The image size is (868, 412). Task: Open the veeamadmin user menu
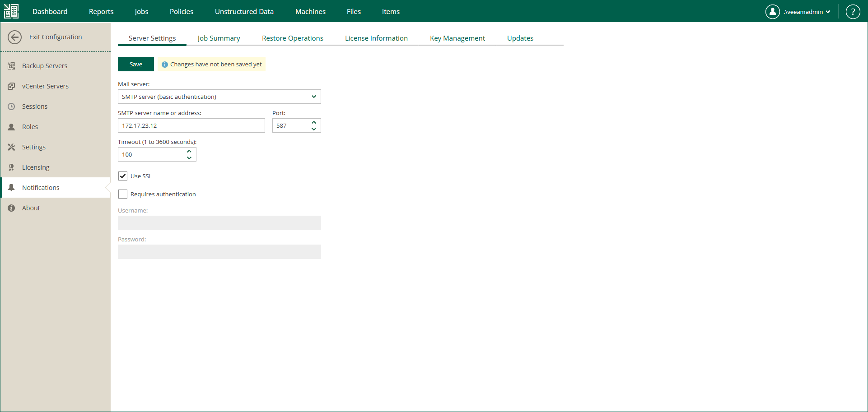coord(798,12)
